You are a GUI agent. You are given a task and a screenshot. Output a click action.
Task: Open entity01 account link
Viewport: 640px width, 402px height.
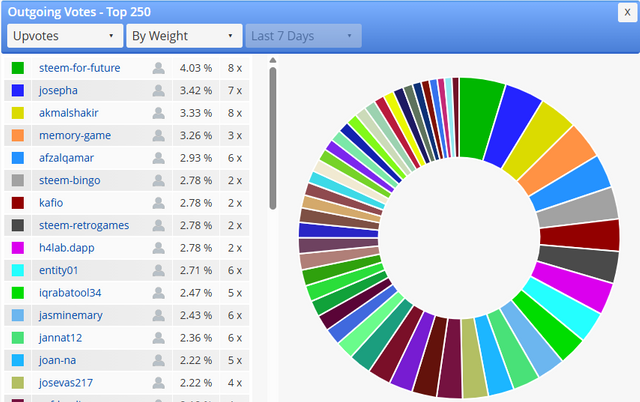pos(59,270)
